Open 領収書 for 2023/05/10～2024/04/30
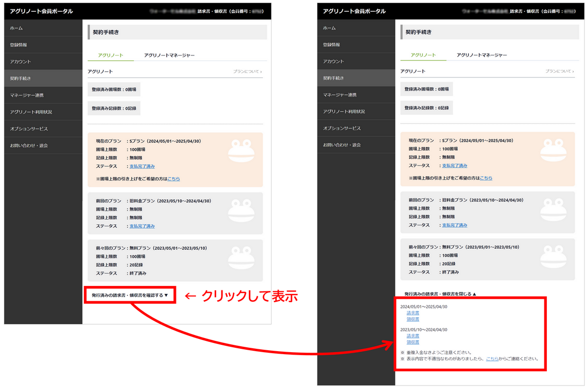588x388 pixels. point(413,342)
